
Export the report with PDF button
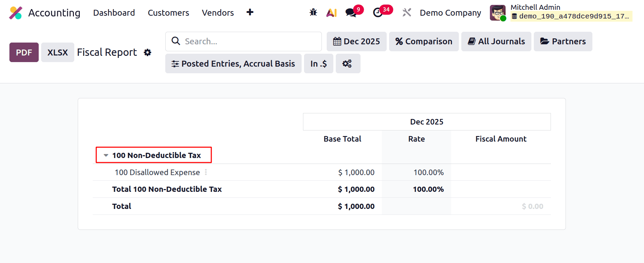coord(24,52)
